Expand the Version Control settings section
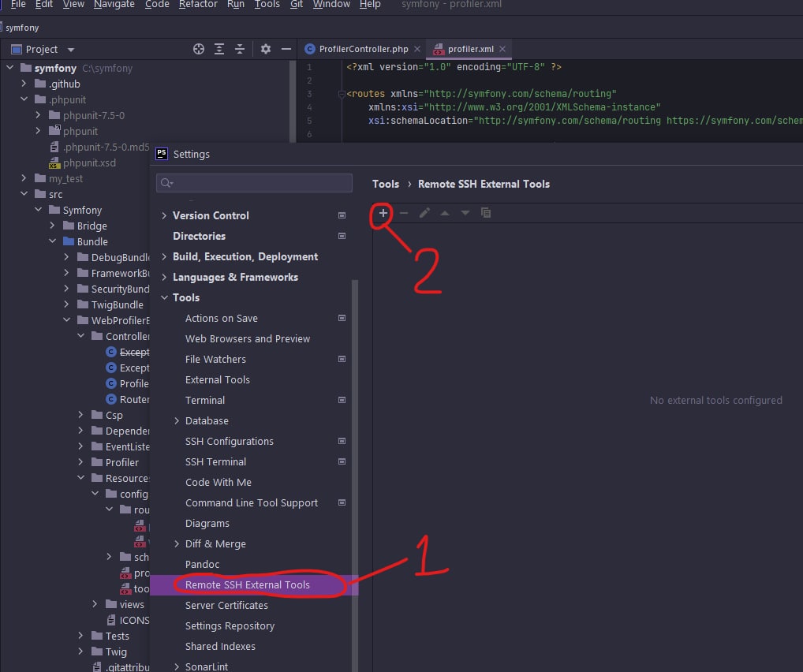This screenshot has height=672, width=803. coord(164,215)
